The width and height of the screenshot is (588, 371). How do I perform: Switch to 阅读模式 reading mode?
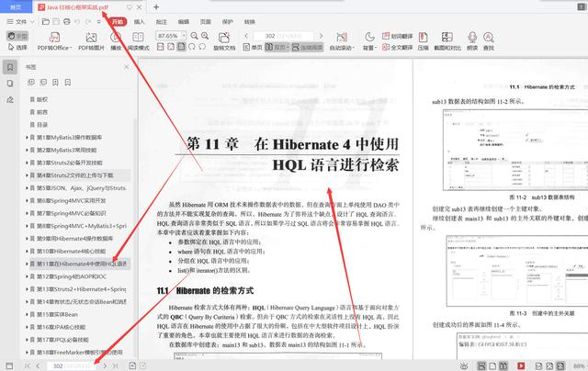(x=138, y=40)
